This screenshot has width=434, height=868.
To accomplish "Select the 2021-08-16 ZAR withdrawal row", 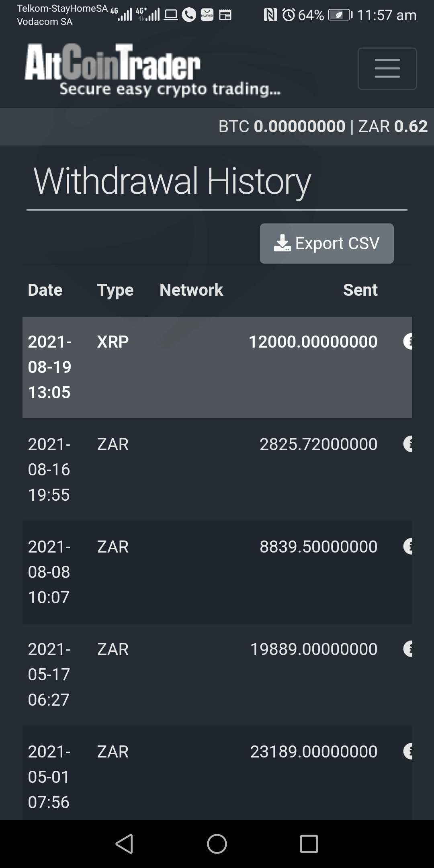I will pyautogui.click(x=201, y=469).
